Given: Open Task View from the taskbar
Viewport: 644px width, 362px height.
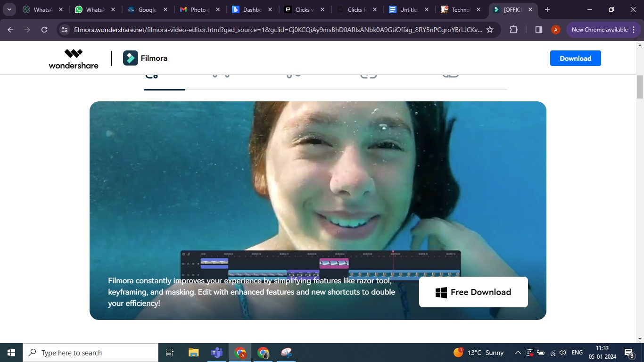Looking at the screenshot, I should click(x=170, y=353).
